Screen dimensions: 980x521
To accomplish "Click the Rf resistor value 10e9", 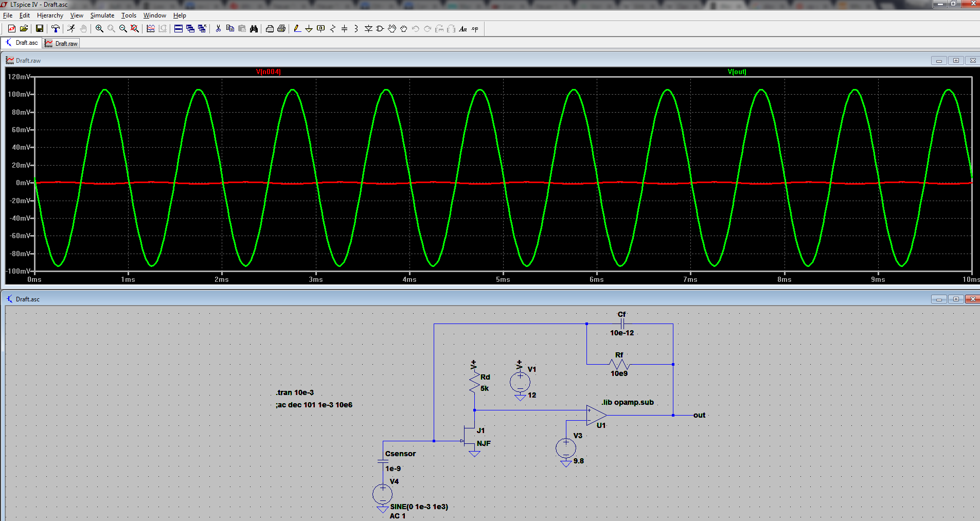I will click(x=619, y=373).
